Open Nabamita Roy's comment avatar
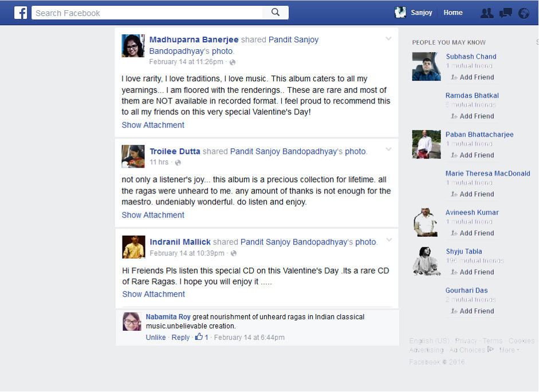Screen dimensions: 539x392 coord(132,322)
